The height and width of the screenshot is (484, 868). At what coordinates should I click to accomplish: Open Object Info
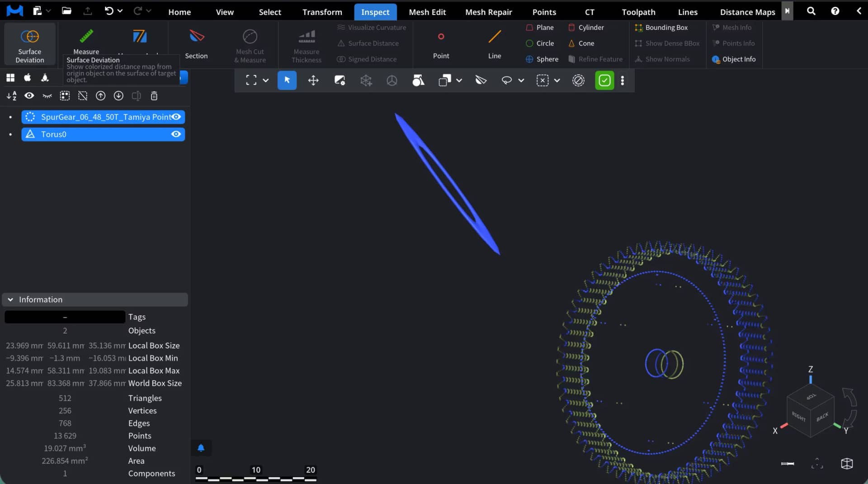pyautogui.click(x=733, y=59)
